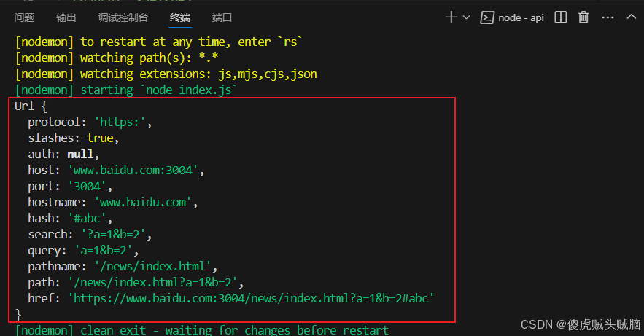Click the href line with full baidu URL

point(230,298)
